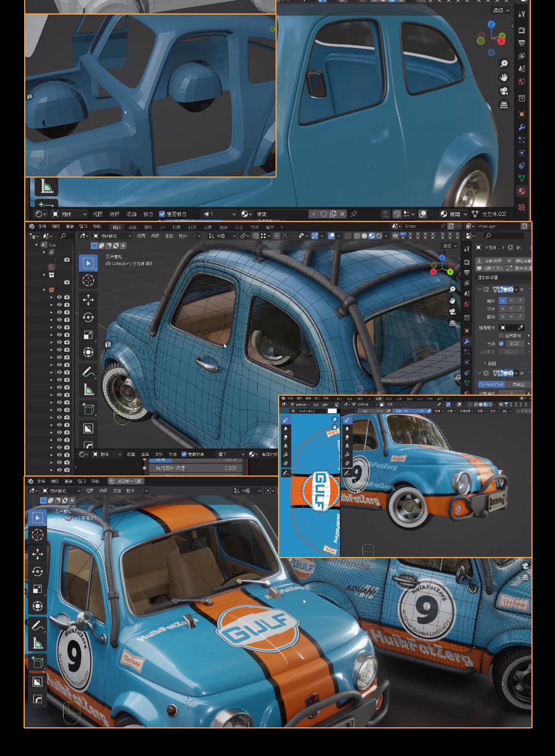Disable the Merge checkbox in mirror modifier
This screenshot has width=555, height=756.
501,343
